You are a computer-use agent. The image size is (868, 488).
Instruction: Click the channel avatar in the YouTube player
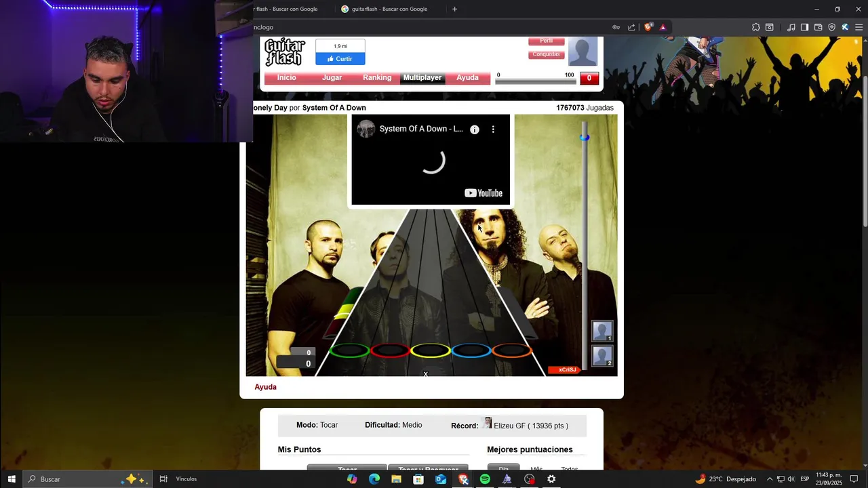pyautogui.click(x=366, y=129)
